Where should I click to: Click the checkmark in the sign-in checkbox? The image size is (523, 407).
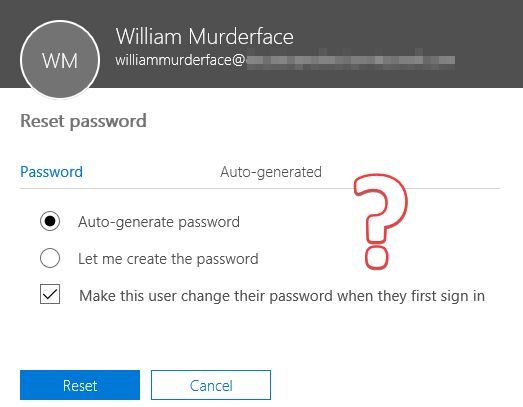click(x=50, y=294)
